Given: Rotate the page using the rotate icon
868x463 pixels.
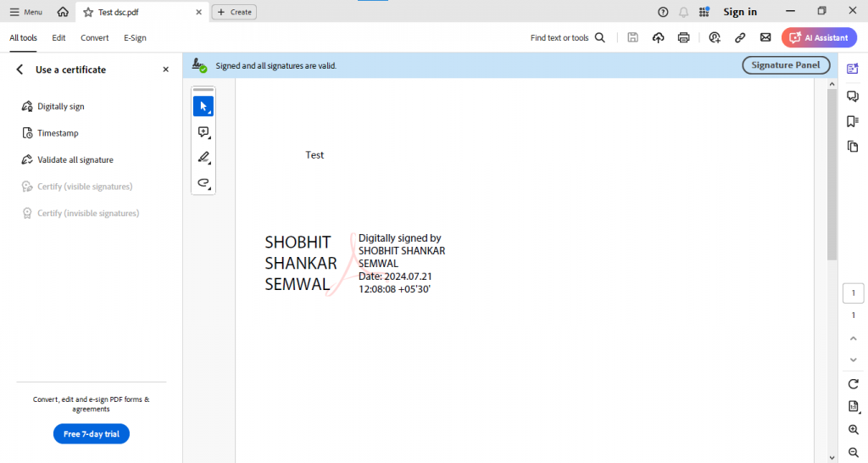Looking at the screenshot, I should (x=854, y=384).
